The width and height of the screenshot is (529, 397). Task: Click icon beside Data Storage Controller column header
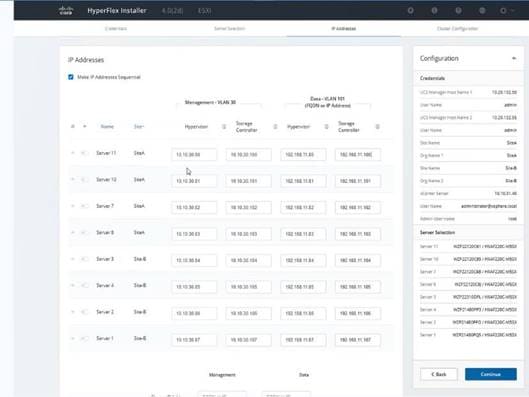point(378,126)
